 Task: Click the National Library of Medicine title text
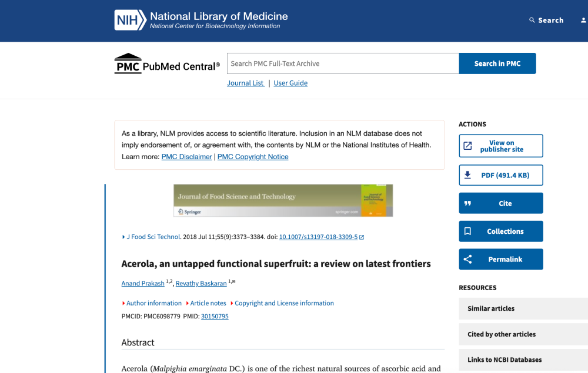click(219, 16)
